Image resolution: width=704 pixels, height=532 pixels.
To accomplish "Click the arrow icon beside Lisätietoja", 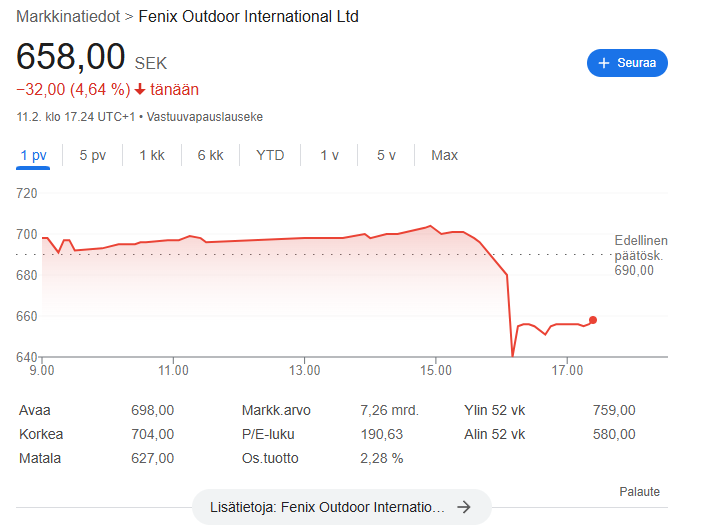I will 463,507.
